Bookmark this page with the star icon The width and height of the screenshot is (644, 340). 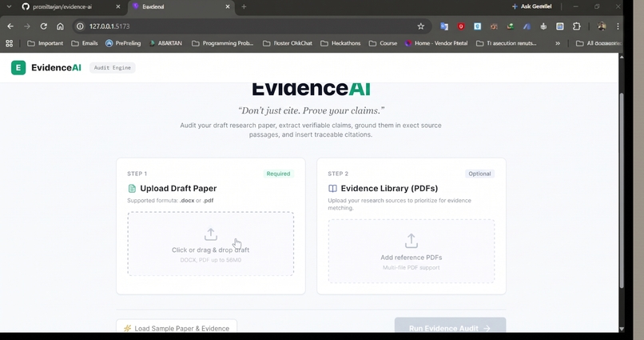pos(420,26)
